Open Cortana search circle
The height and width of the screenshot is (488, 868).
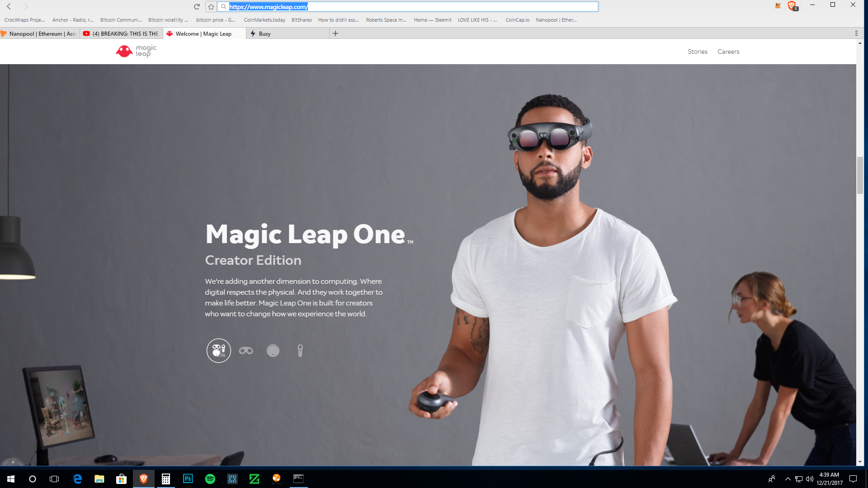pos(33,479)
